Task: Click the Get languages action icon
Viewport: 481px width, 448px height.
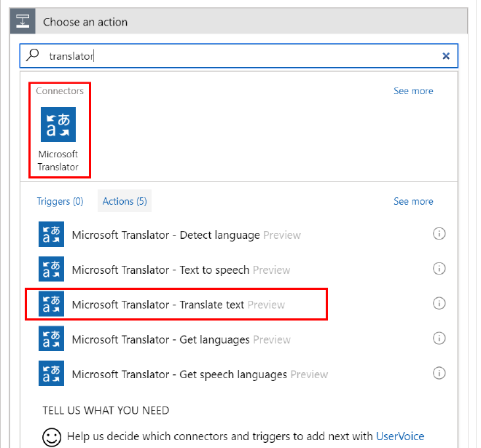Action: 51,339
